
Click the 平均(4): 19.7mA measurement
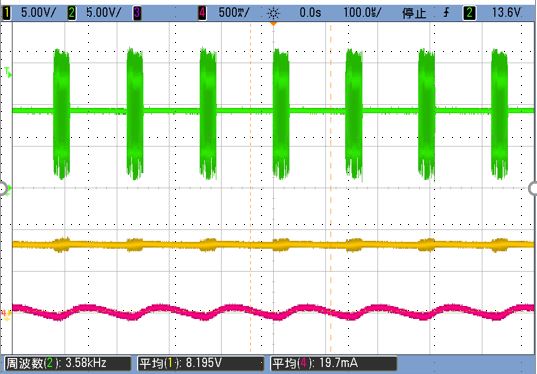[x=334, y=363]
